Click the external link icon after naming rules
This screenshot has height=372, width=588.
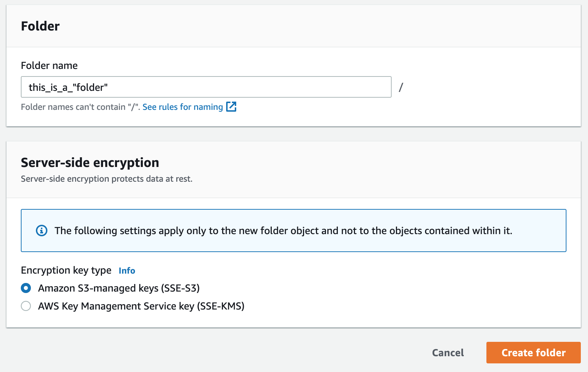(x=231, y=107)
